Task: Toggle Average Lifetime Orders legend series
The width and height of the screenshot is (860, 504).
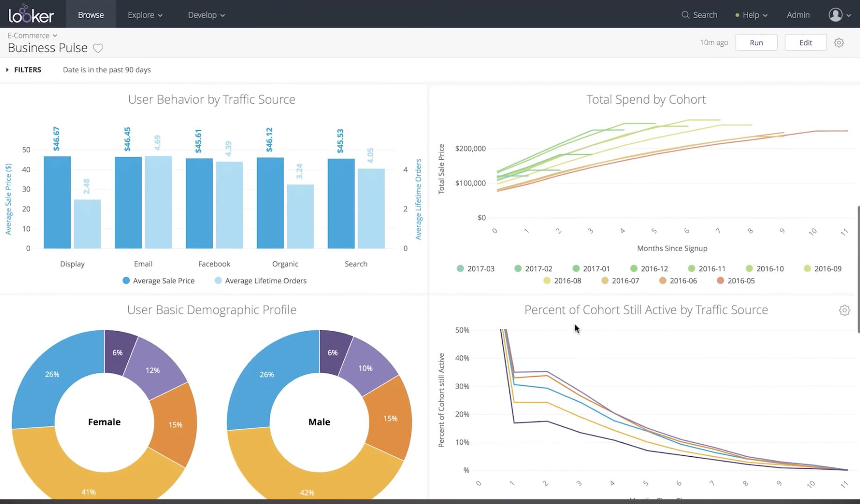Action: [x=260, y=281]
